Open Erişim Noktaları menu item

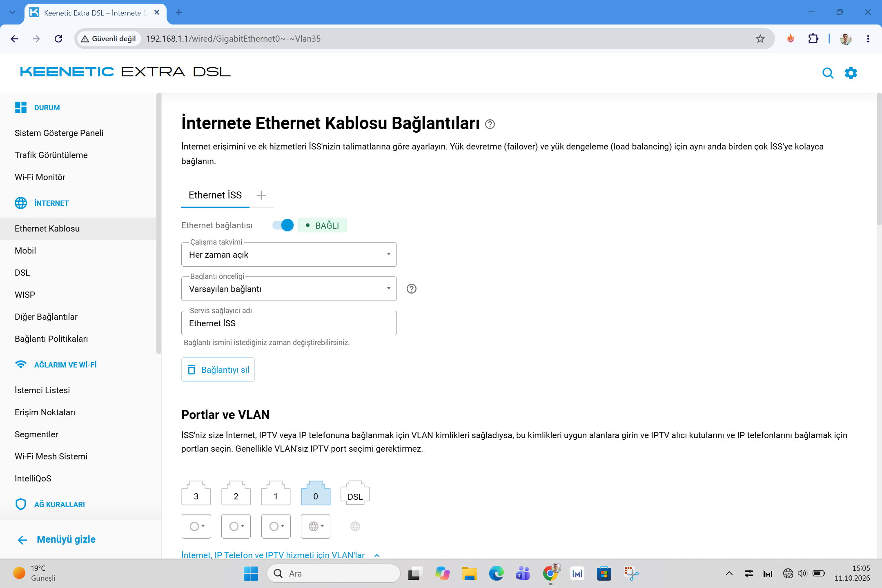(x=45, y=412)
